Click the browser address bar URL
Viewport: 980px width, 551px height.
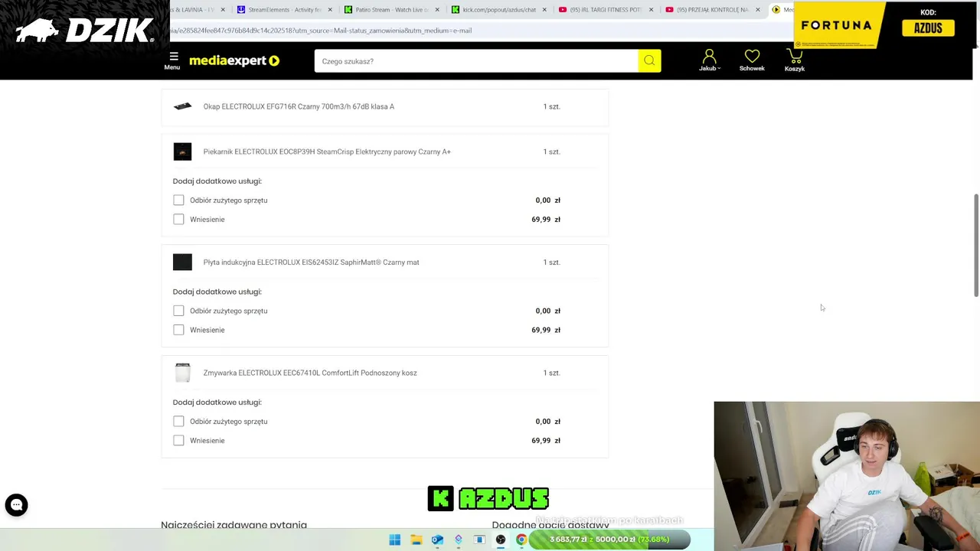[x=322, y=31]
